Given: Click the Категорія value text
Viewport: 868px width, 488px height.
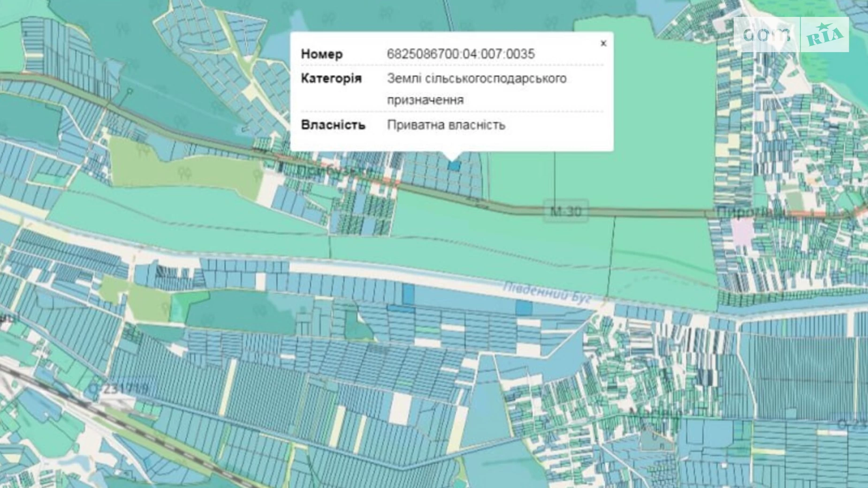Looking at the screenshot, I should 476,89.
